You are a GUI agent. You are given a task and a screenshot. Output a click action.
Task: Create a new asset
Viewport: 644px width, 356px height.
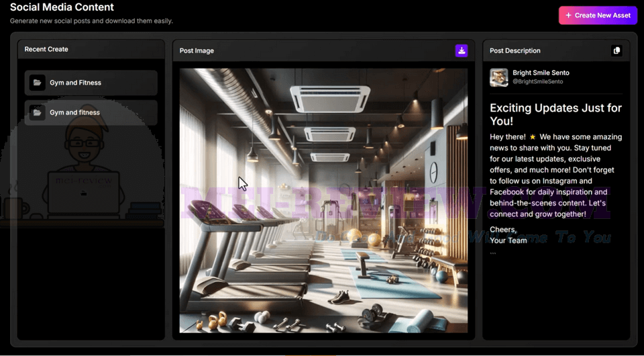click(x=598, y=15)
